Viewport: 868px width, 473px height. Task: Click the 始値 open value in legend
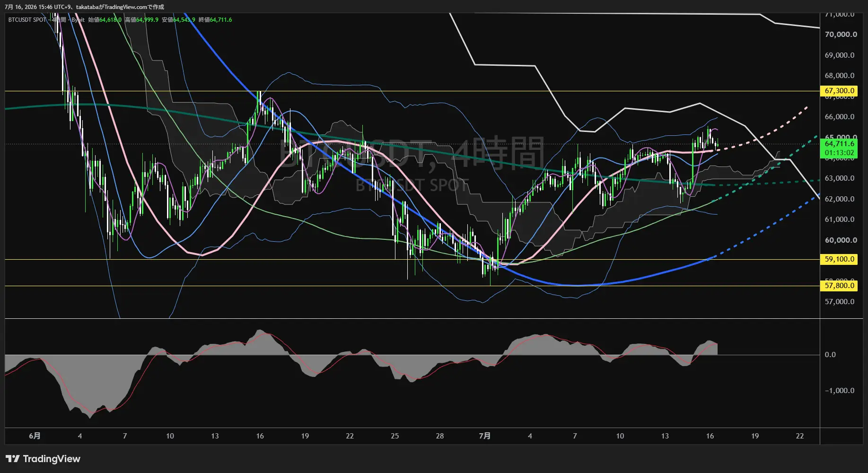[110, 20]
